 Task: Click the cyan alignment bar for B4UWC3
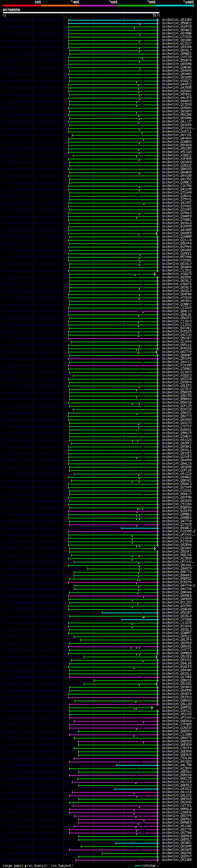[139, 528]
